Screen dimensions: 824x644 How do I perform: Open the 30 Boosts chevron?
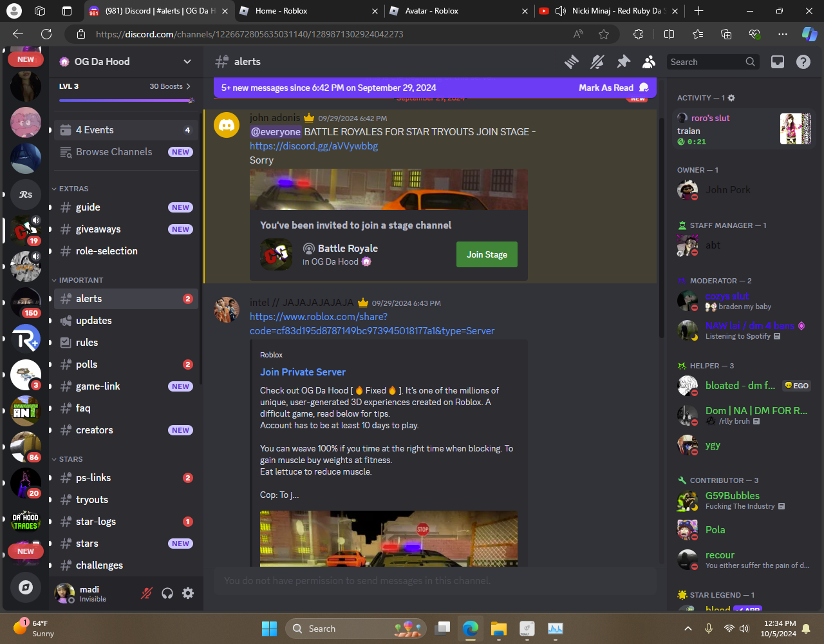click(188, 86)
